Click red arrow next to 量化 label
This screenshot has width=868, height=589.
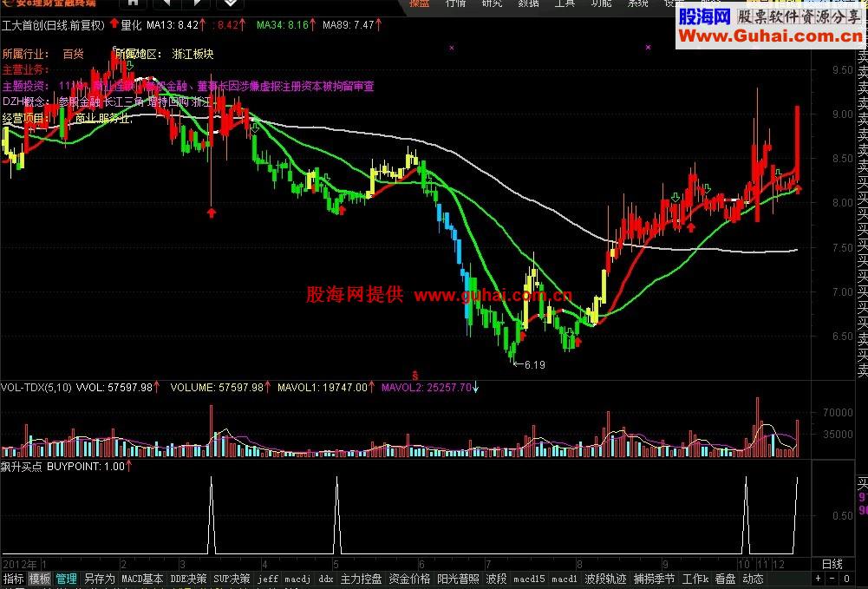[114, 23]
